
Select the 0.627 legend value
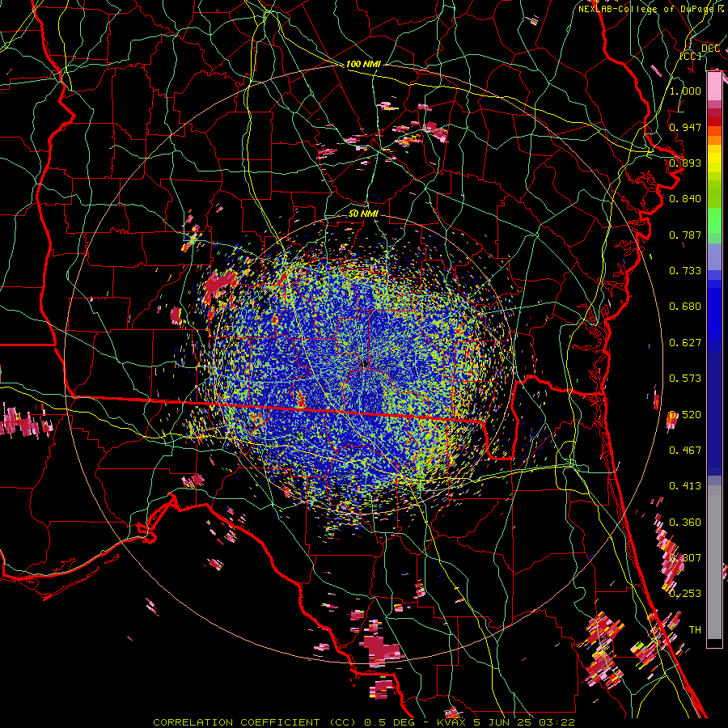click(x=685, y=343)
